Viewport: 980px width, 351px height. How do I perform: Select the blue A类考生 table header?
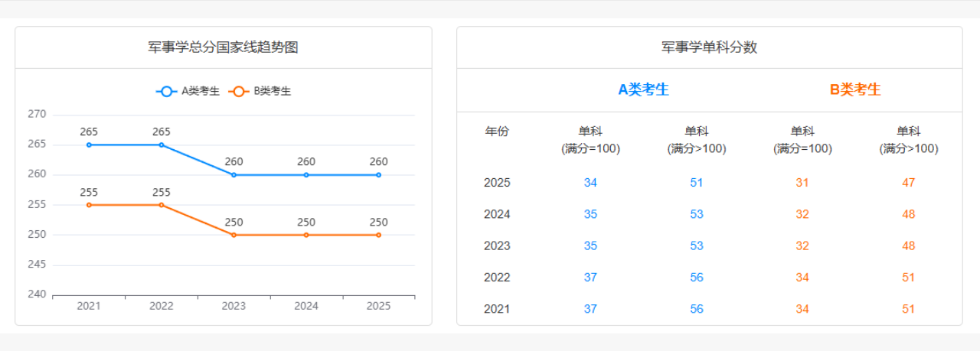point(643,89)
